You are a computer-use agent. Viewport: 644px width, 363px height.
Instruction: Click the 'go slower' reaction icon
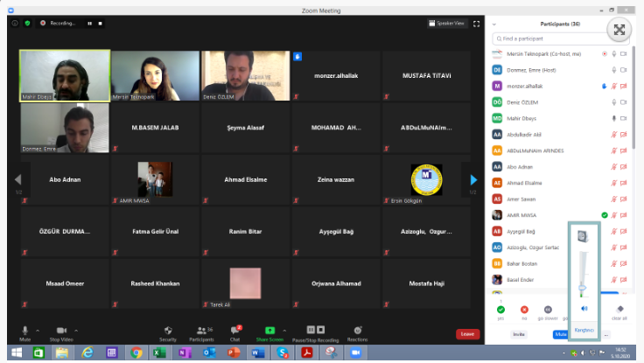click(548, 310)
